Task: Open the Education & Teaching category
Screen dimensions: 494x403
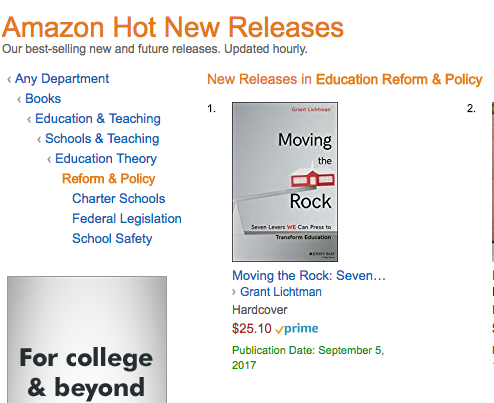Action: (98, 119)
